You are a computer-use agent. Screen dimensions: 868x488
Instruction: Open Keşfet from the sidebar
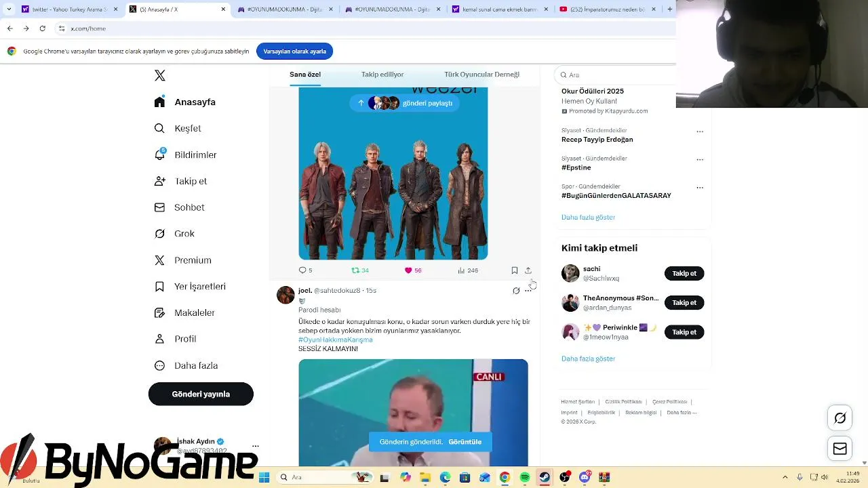(x=178, y=128)
